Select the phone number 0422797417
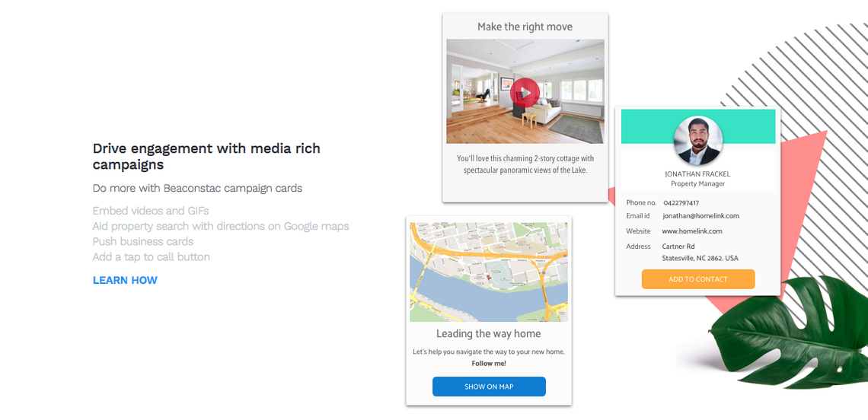This screenshot has width=868, height=420. (x=681, y=203)
